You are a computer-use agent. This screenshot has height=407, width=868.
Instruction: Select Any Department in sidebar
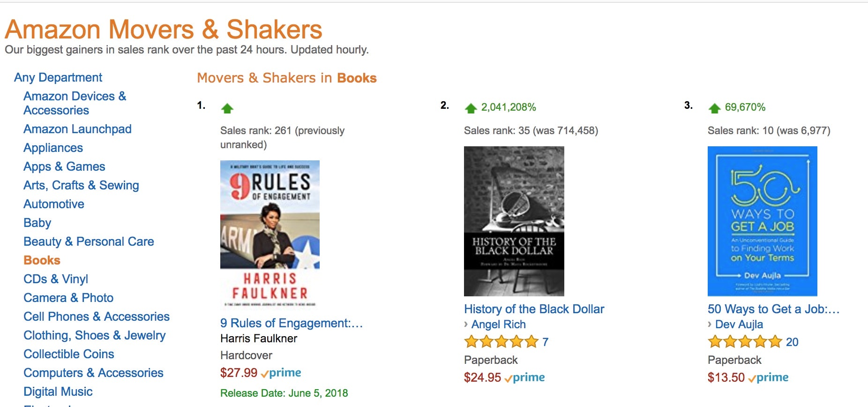(x=58, y=77)
